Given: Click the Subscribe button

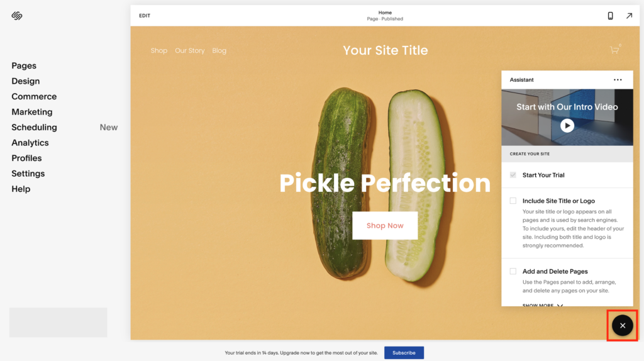Looking at the screenshot, I should (x=404, y=353).
